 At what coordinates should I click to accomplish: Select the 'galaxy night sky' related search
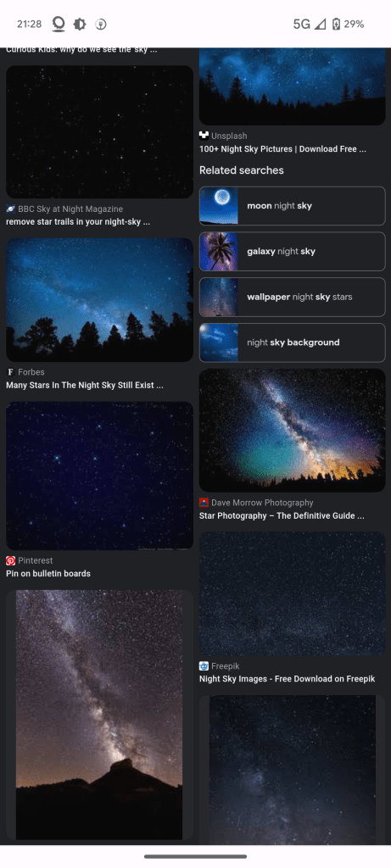(x=293, y=251)
